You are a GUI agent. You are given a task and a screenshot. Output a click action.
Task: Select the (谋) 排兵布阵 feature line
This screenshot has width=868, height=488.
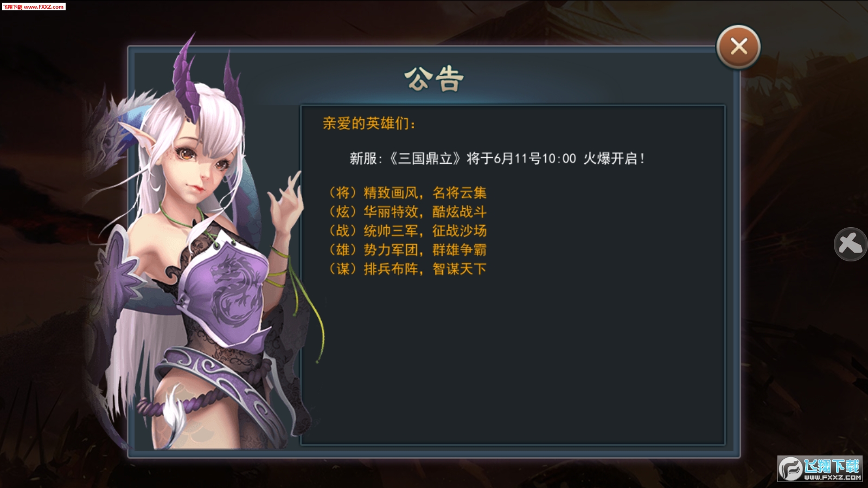click(407, 268)
